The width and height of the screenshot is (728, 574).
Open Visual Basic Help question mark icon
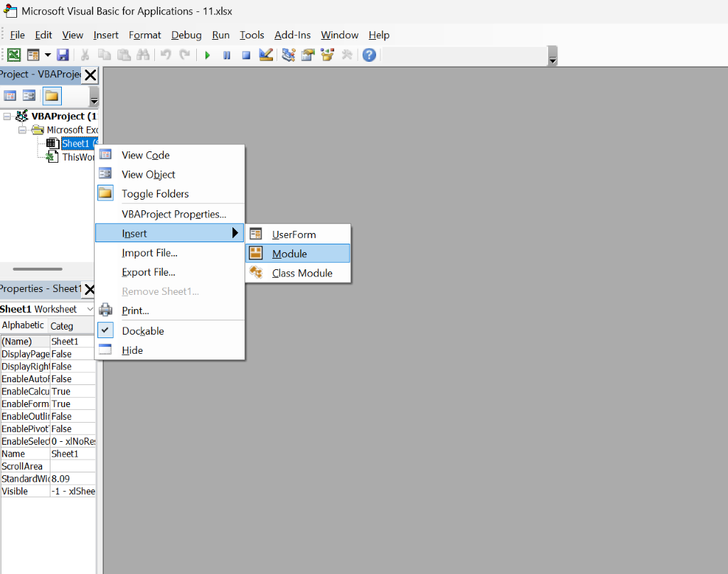(x=369, y=55)
